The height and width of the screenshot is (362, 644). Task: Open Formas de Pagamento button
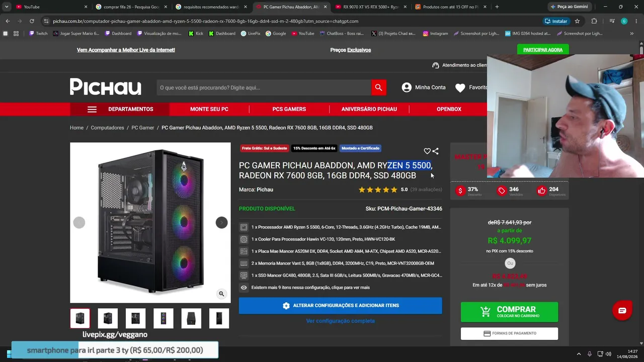(509, 333)
